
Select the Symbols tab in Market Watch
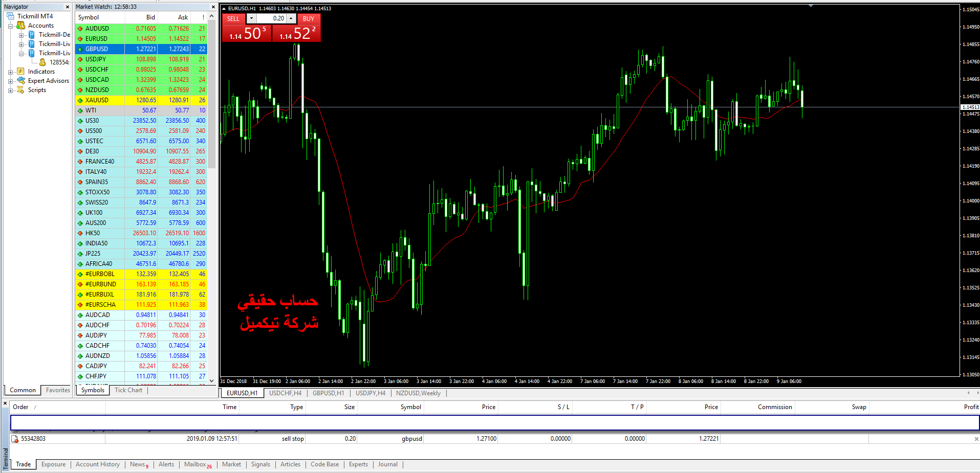[x=93, y=390]
